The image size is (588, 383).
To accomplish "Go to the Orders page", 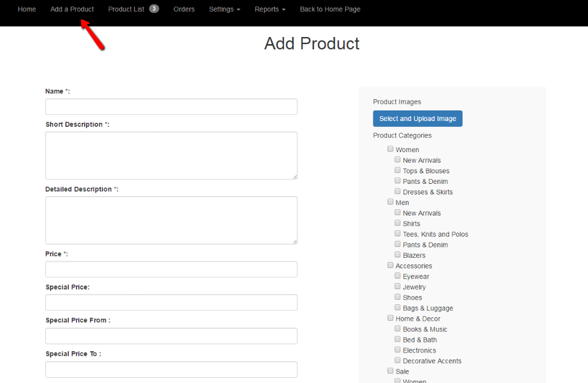I will click(x=184, y=9).
